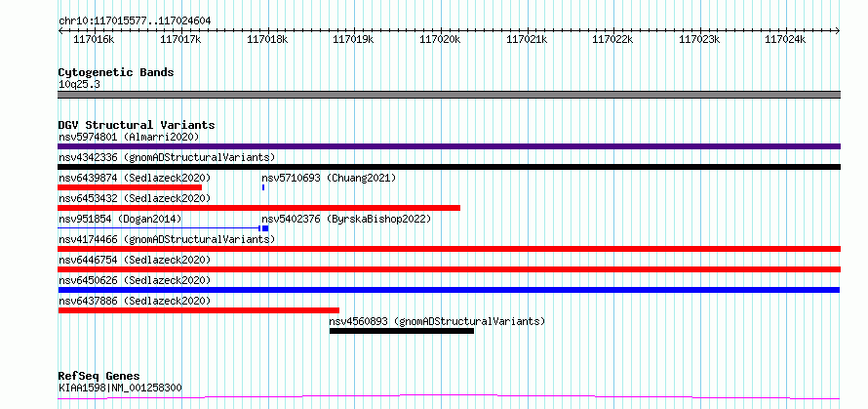
Task: Click the nsv4342336 (gnomADStructuralVariants) label
Action: coord(167,157)
